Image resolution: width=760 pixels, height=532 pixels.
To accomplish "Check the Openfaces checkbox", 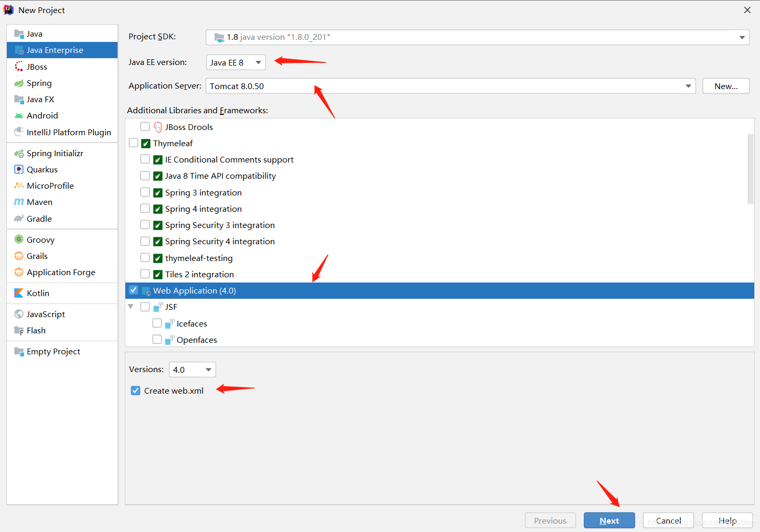I will click(157, 340).
